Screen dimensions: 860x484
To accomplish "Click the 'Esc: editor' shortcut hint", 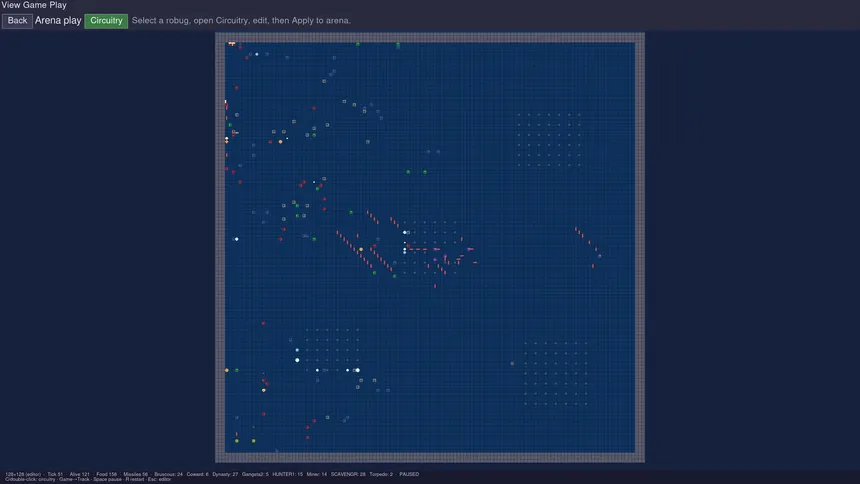I will 159,480.
